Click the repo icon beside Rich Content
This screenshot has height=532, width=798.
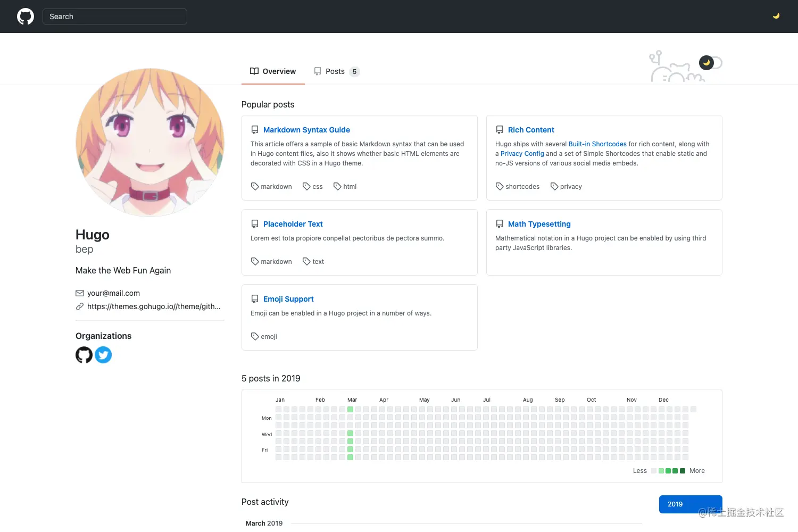(x=500, y=130)
